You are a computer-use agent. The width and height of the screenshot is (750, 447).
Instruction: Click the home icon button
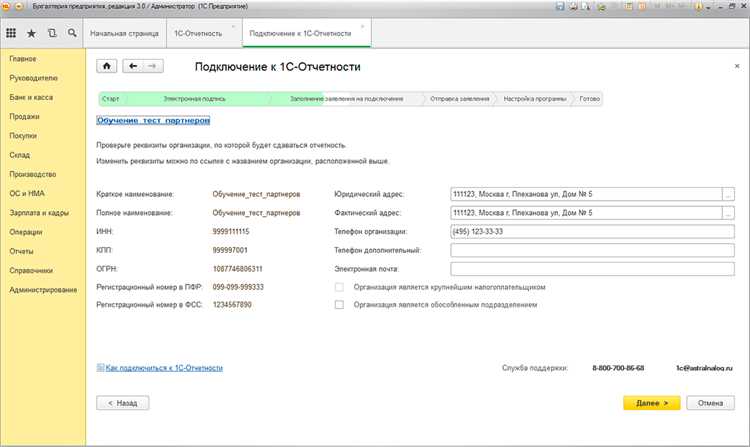(107, 66)
